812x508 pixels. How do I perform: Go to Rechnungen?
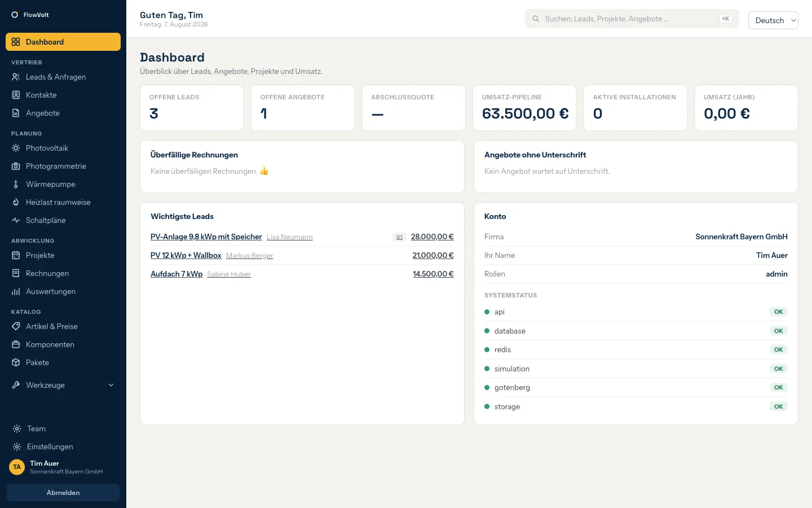[x=63, y=273]
